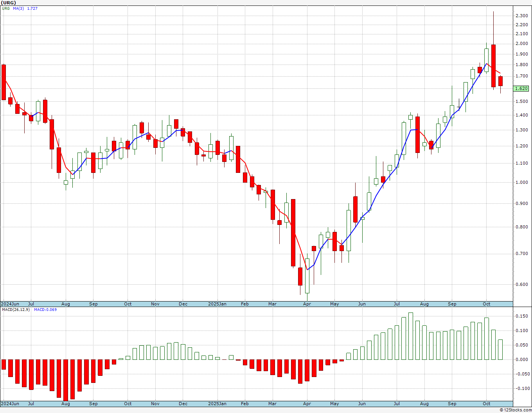Viewport: 532px width, 413px height.
Task: Select Nov on the MACD time axis
Action: tap(155, 404)
